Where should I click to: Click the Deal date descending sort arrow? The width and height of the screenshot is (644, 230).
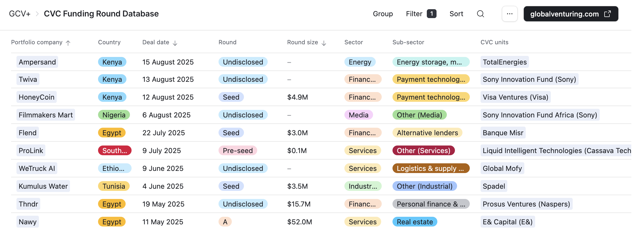(175, 43)
